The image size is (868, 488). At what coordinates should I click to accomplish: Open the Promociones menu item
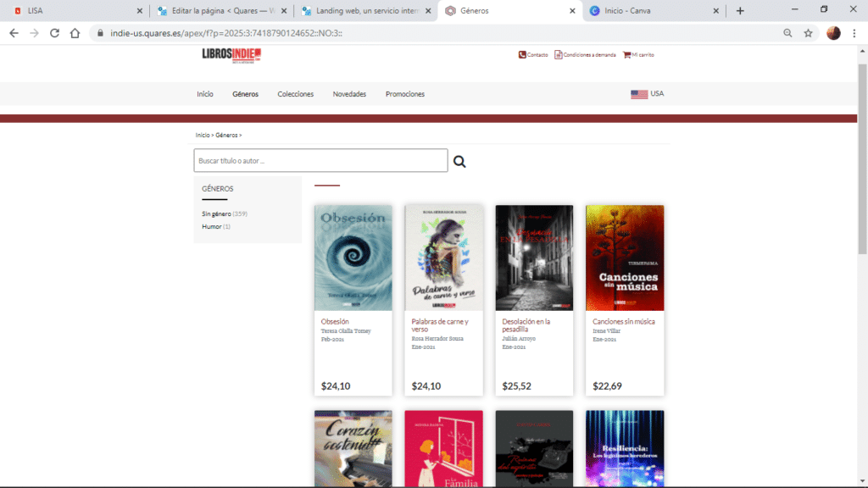tap(405, 94)
